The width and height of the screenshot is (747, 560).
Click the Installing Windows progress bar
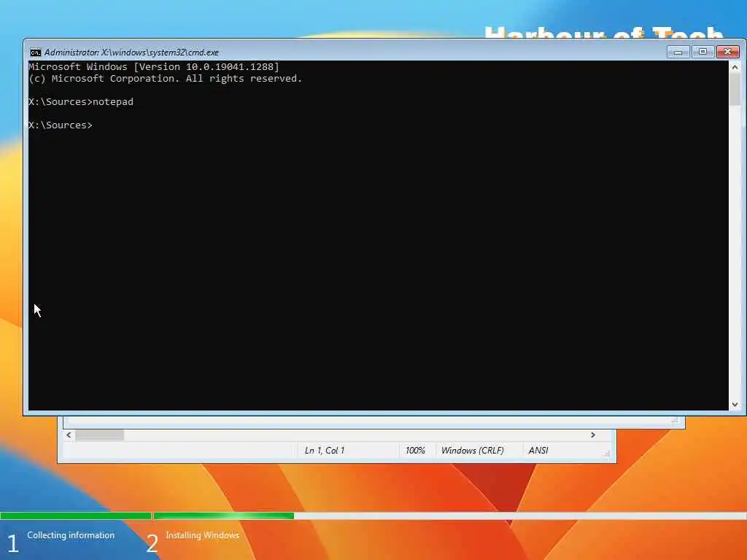[450, 516]
